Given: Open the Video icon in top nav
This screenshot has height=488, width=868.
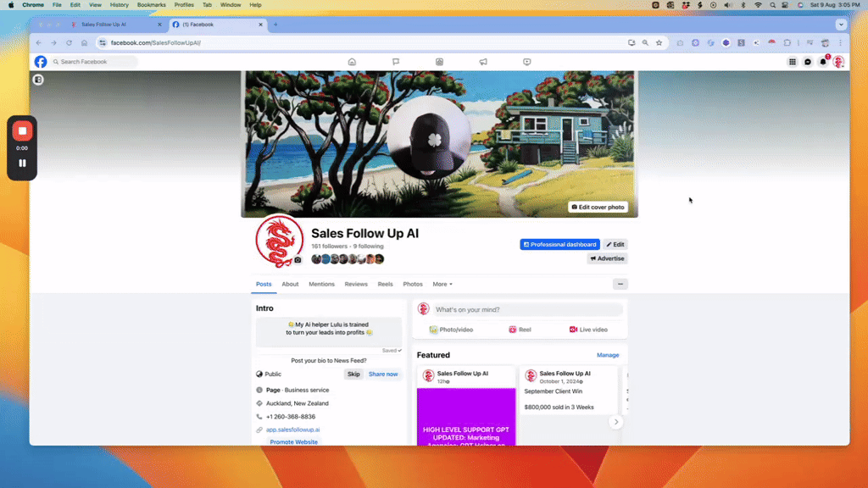Looking at the screenshot, I should tap(527, 62).
